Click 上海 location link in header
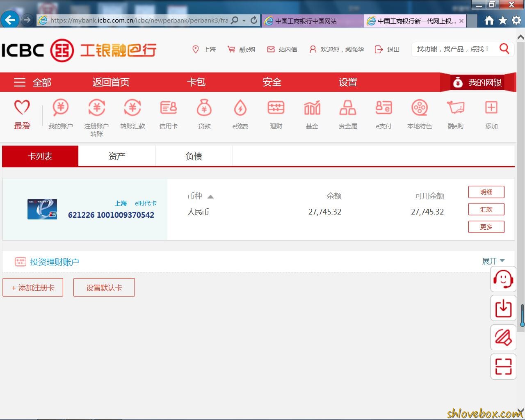This screenshot has width=525, height=420. (204, 50)
